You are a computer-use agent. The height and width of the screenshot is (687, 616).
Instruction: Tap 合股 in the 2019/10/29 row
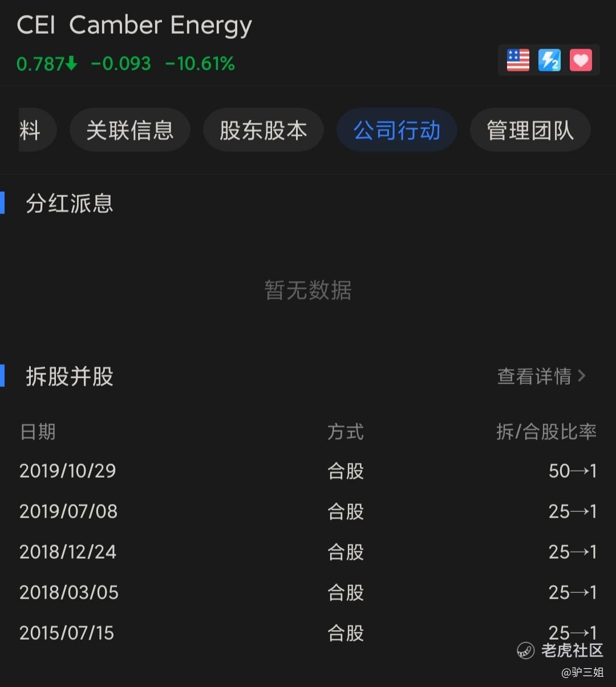[346, 471]
